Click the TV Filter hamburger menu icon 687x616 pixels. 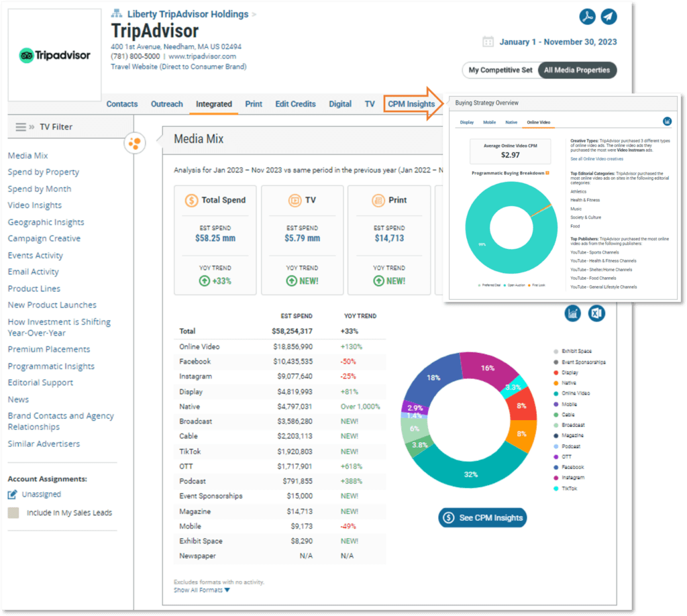[21, 127]
